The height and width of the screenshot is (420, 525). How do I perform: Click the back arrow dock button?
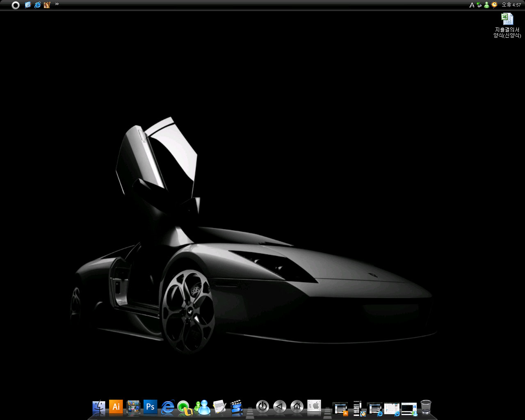click(x=280, y=406)
